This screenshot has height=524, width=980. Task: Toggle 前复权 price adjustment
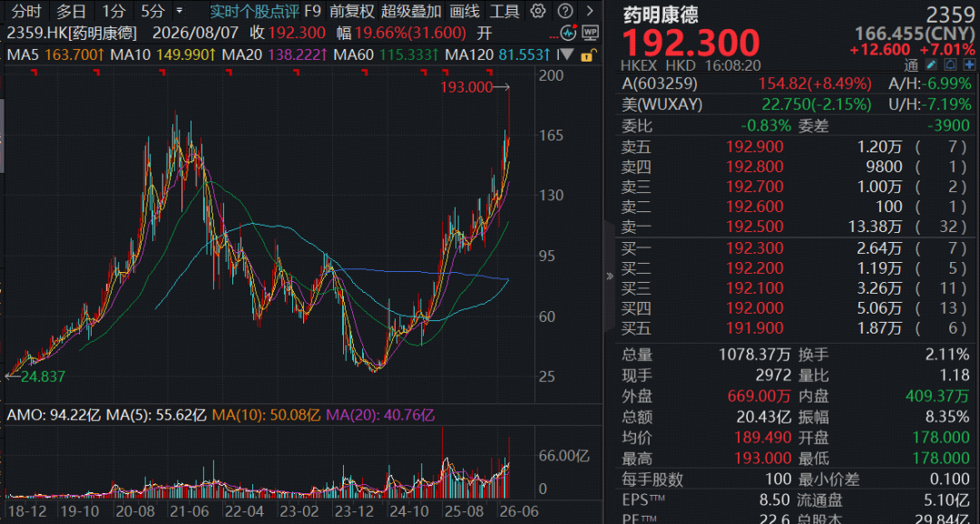pos(352,11)
